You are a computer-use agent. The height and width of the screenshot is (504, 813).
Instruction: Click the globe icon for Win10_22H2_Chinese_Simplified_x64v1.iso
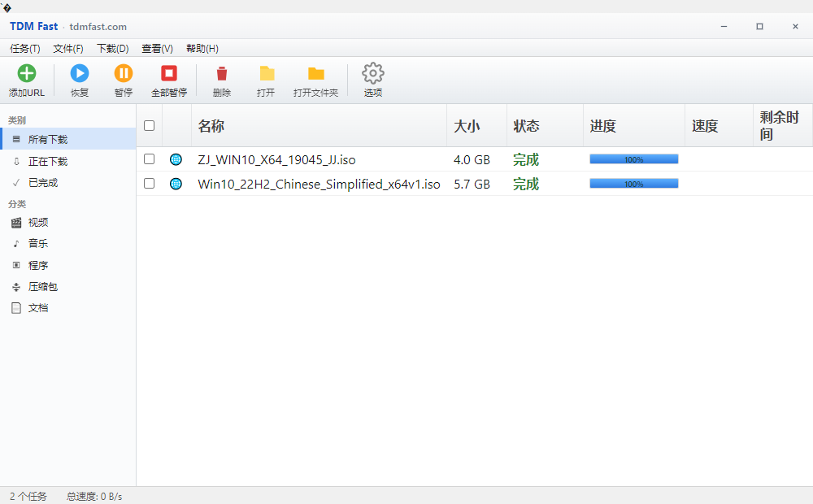point(176,184)
